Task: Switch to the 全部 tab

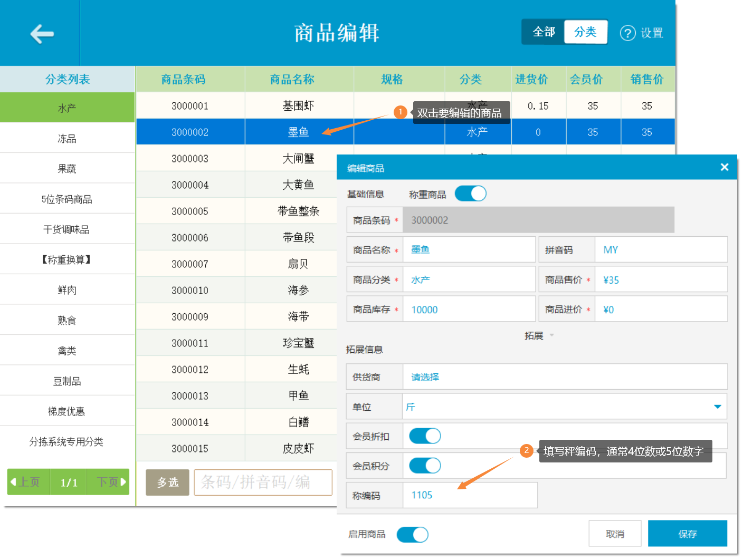Action: 544,32
